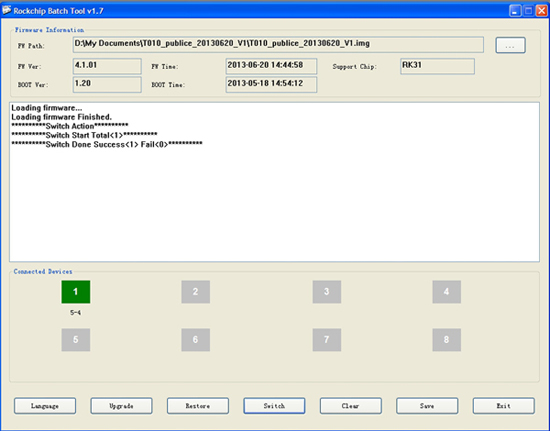The height and width of the screenshot is (431, 550).
Task: Click the FW Ver field showing 4.1.01
Action: pos(107,66)
